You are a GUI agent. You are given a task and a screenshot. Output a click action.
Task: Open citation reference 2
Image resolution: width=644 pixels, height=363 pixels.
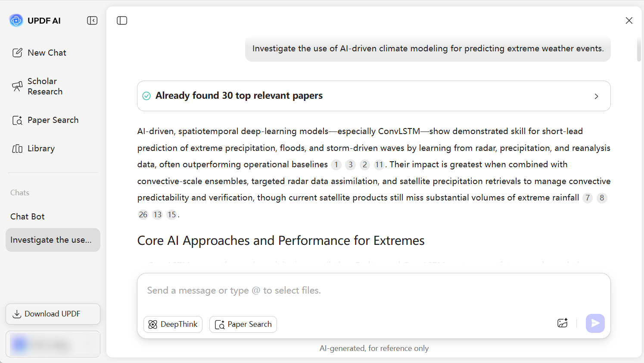(365, 165)
